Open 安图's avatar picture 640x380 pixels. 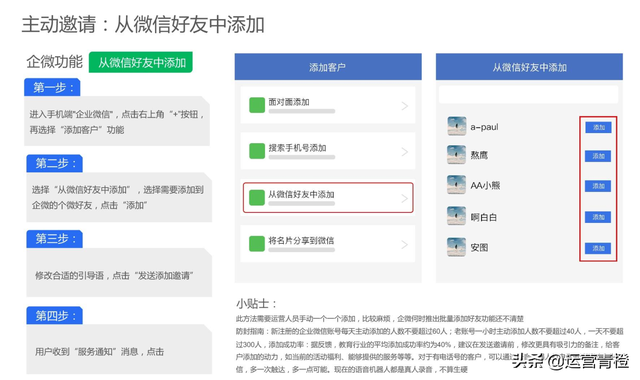pos(456,247)
